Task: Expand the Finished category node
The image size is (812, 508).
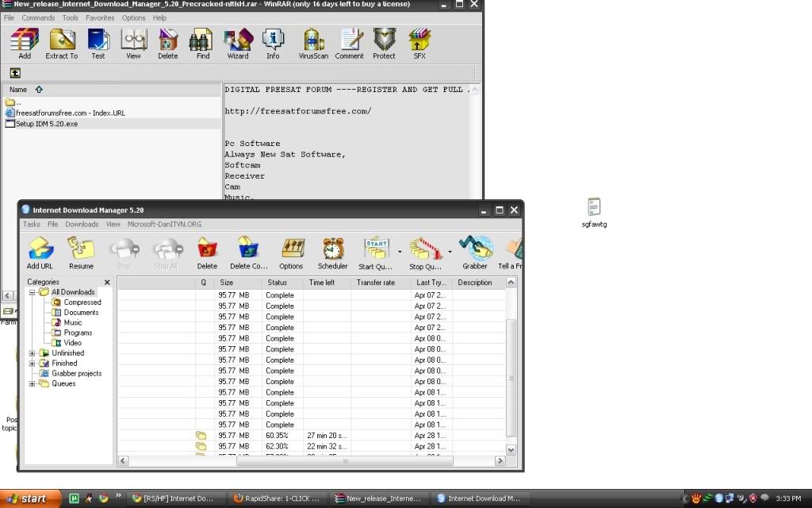Action: point(32,364)
